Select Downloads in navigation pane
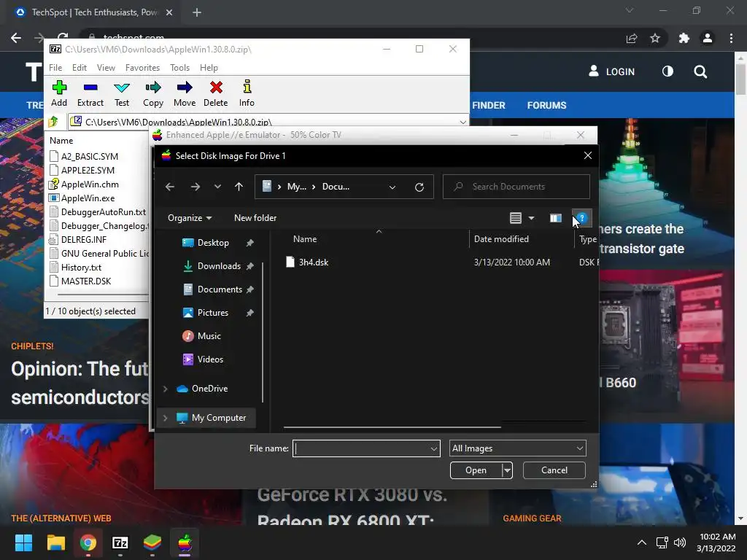This screenshot has height=560, width=747. click(x=218, y=266)
